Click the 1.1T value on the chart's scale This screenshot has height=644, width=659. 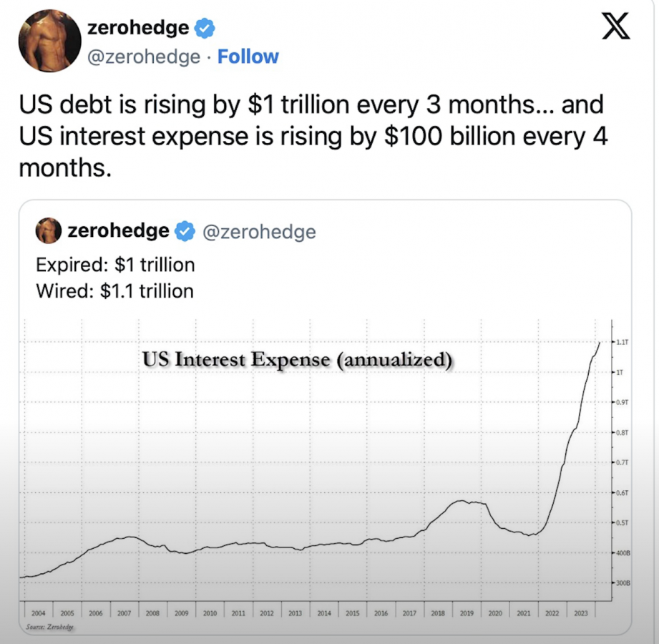tap(621, 342)
